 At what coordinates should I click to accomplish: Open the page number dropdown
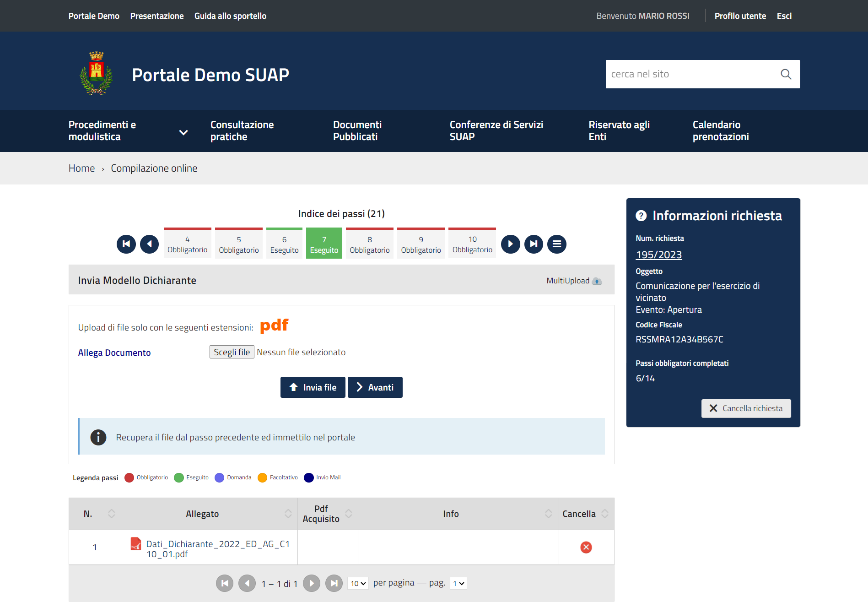coord(458,583)
